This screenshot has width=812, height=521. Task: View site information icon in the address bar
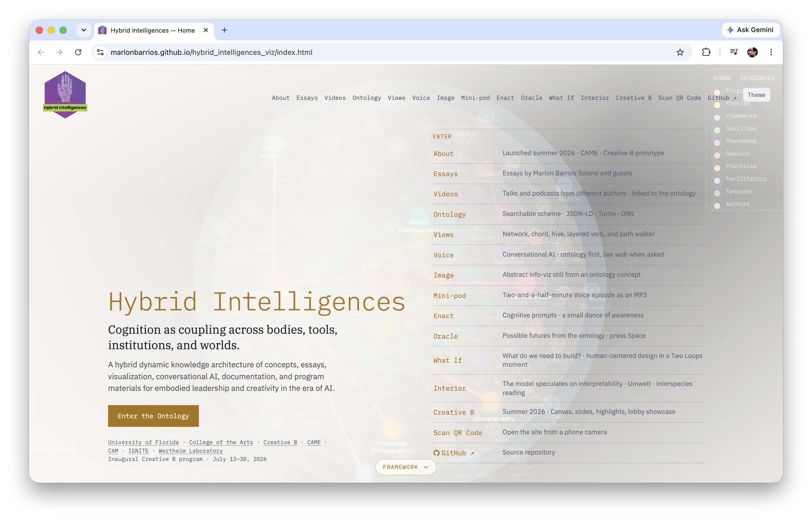pos(100,52)
